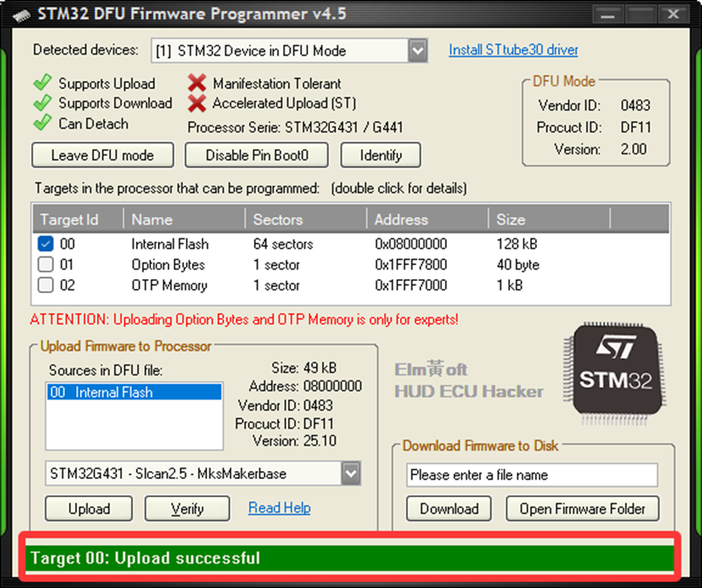
Task: Click the file name input field
Action: (532, 475)
